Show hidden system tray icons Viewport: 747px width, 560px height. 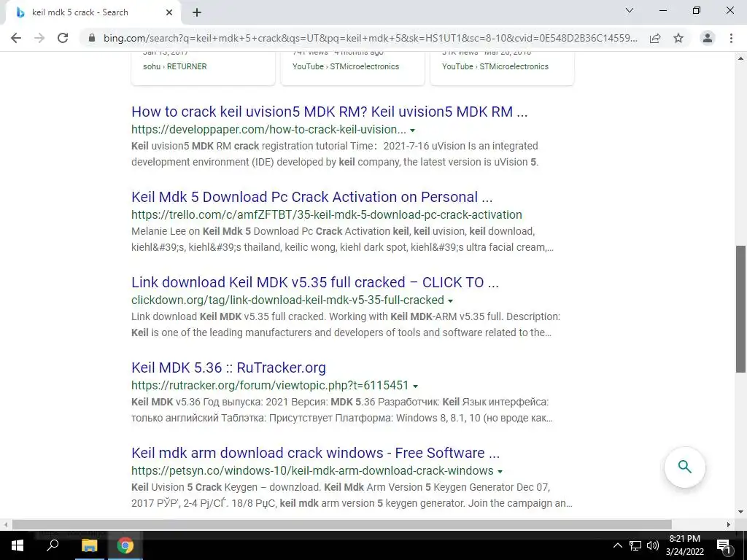617,545
